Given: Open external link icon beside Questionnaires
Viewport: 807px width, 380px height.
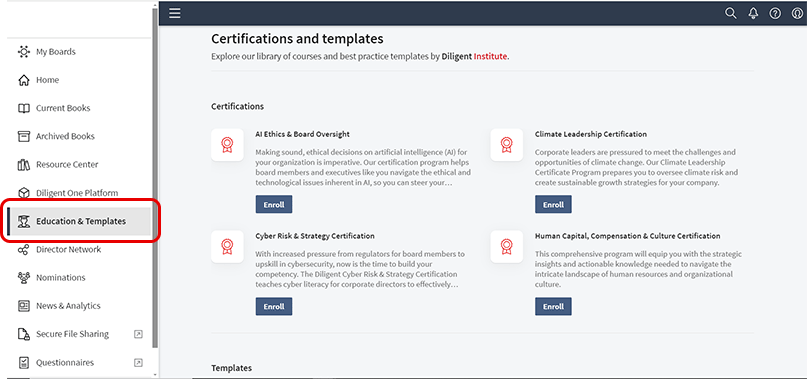Looking at the screenshot, I should point(138,362).
